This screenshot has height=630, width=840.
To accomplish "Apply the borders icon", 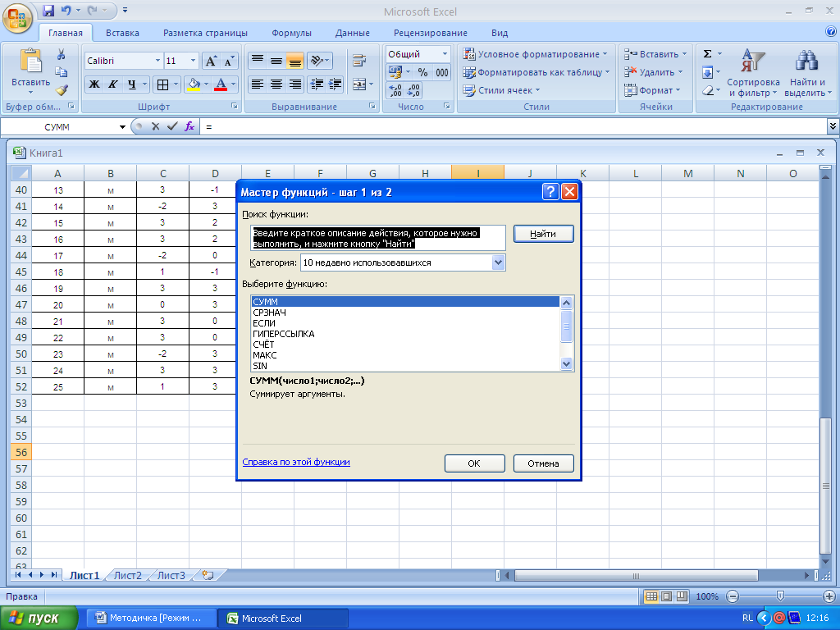I will pyautogui.click(x=162, y=84).
